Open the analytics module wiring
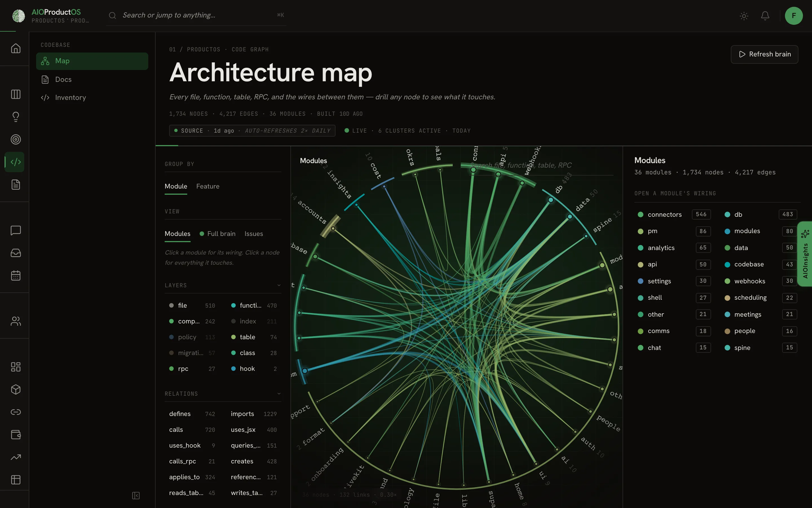This screenshot has height=508, width=812. point(674,248)
